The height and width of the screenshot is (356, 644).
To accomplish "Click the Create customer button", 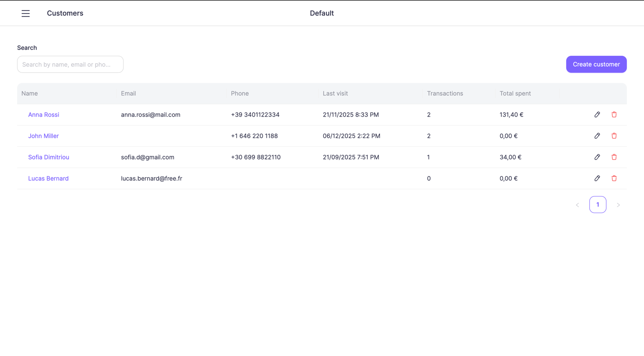I will 596,64.
